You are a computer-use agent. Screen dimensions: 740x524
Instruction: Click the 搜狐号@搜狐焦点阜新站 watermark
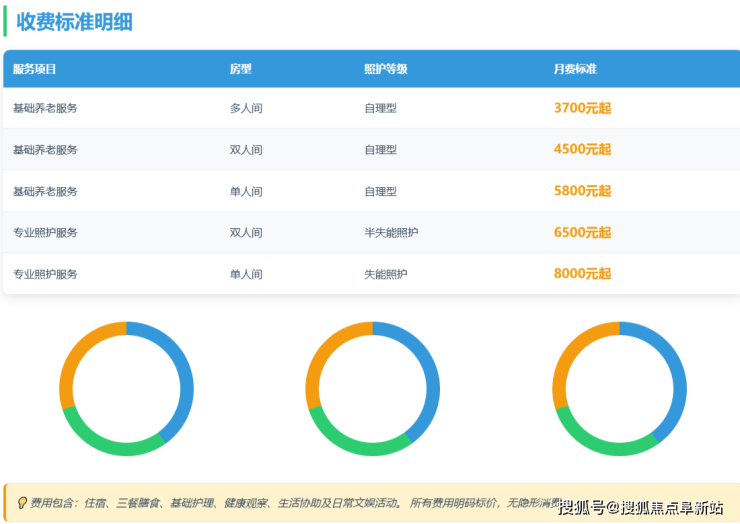coord(640,507)
